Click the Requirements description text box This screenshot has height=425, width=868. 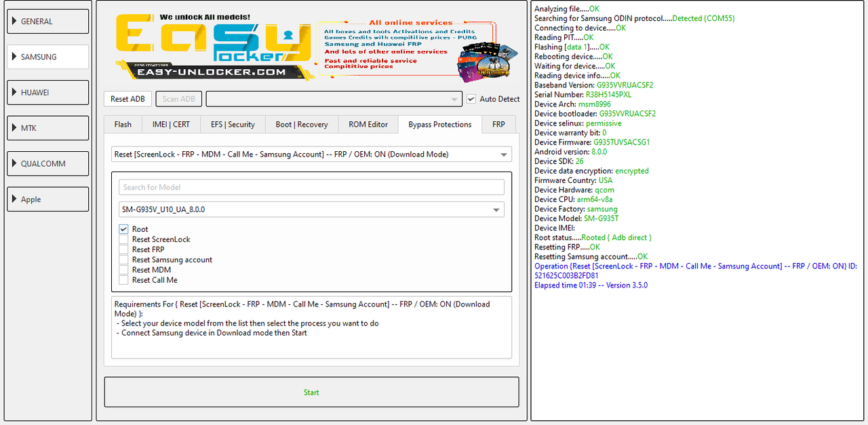pyautogui.click(x=311, y=327)
